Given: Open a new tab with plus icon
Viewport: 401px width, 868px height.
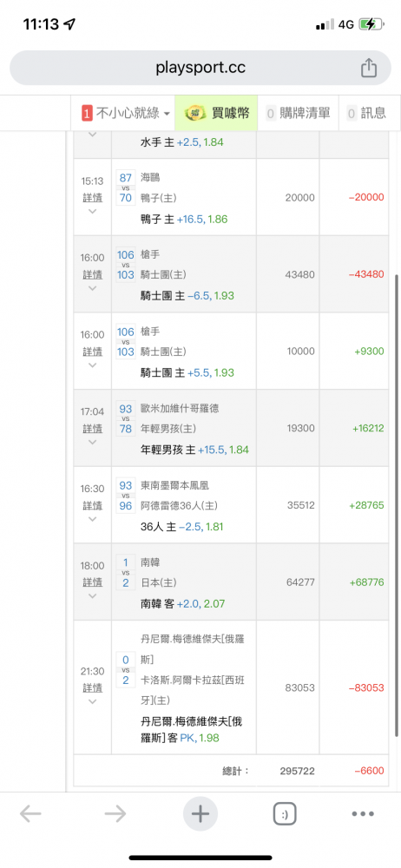Looking at the screenshot, I should (x=200, y=814).
